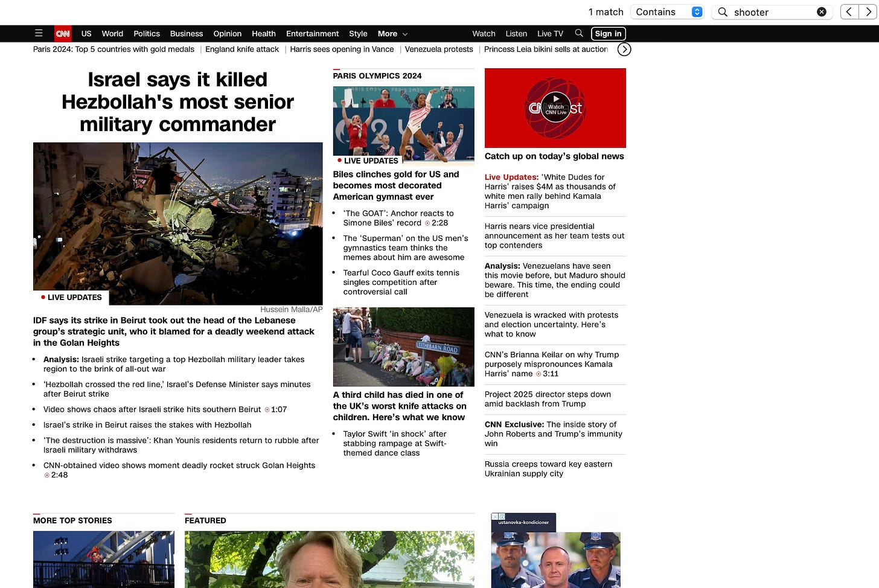Click the CNN logo
This screenshot has width=879, height=588.
(63, 34)
